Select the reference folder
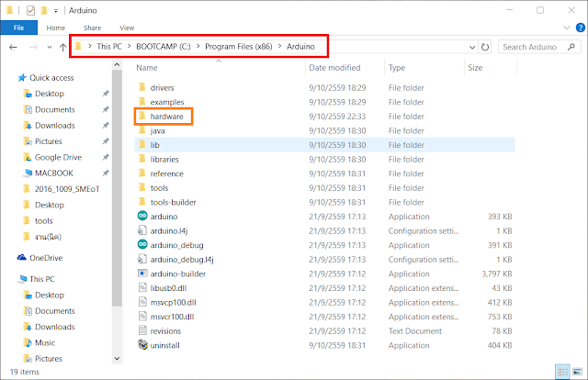 coord(324,173)
